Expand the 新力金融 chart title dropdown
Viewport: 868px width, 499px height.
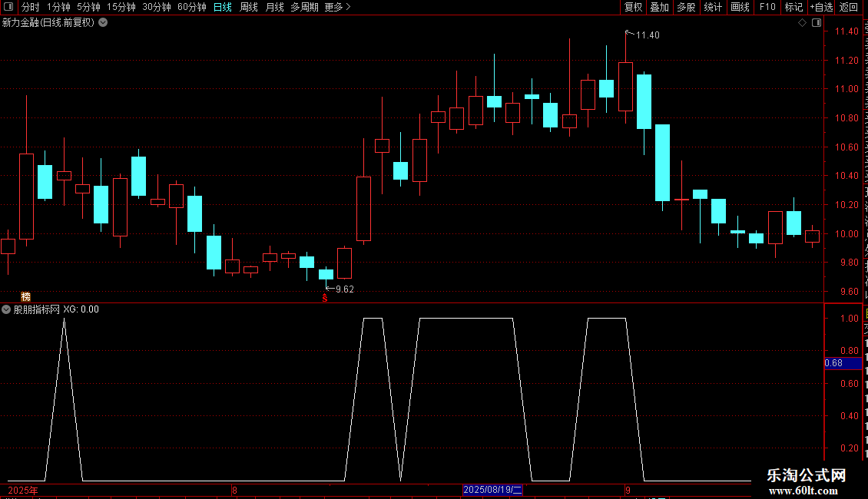pos(103,23)
